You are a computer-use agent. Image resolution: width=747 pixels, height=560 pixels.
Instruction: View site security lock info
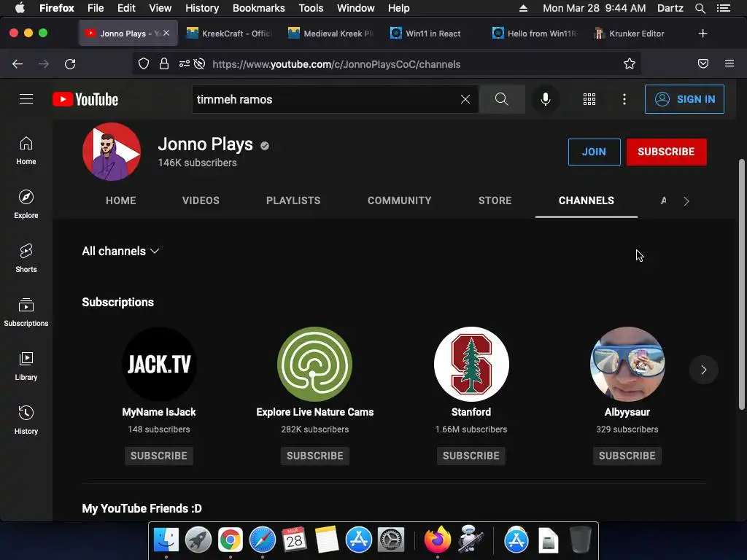(x=164, y=64)
